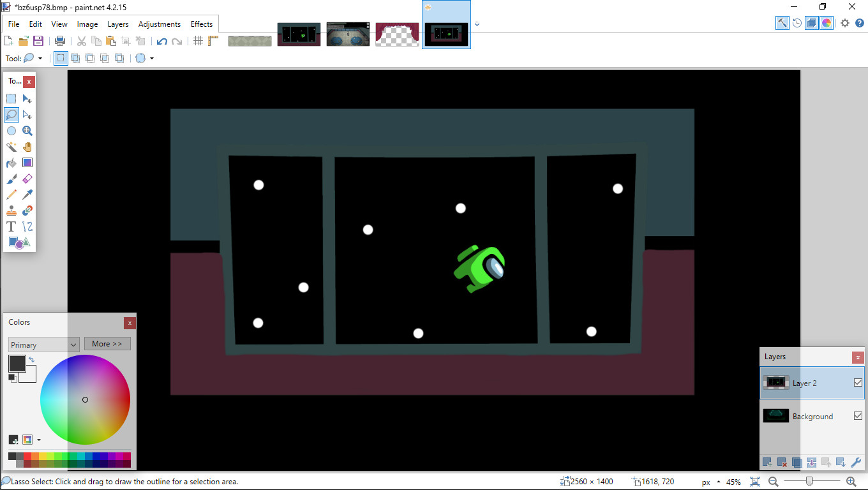This screenshot has width=868, height=490.
Task: Select the Magic Wand tool
Action: [x=10, y=146]
